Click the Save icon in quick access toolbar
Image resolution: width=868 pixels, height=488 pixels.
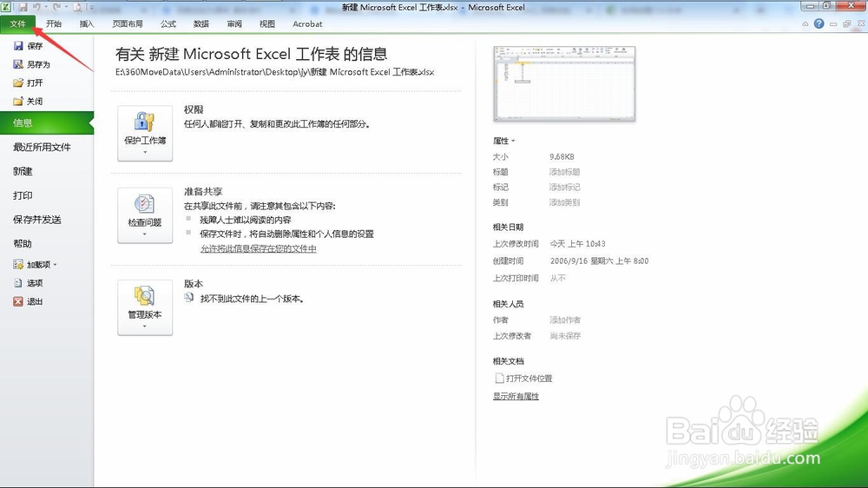click(x=23, y=7)
